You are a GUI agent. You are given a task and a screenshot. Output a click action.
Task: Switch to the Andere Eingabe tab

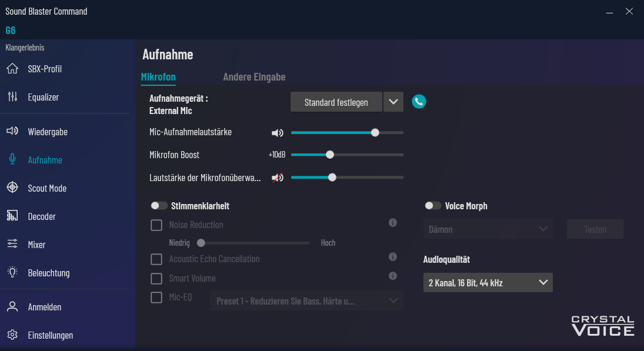click(x=254, y=77)
